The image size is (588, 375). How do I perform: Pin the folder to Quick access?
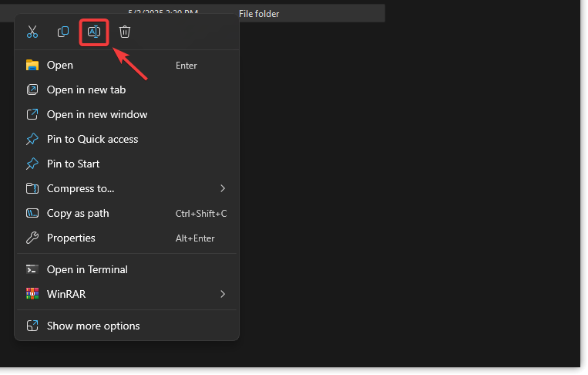(92, 140)
